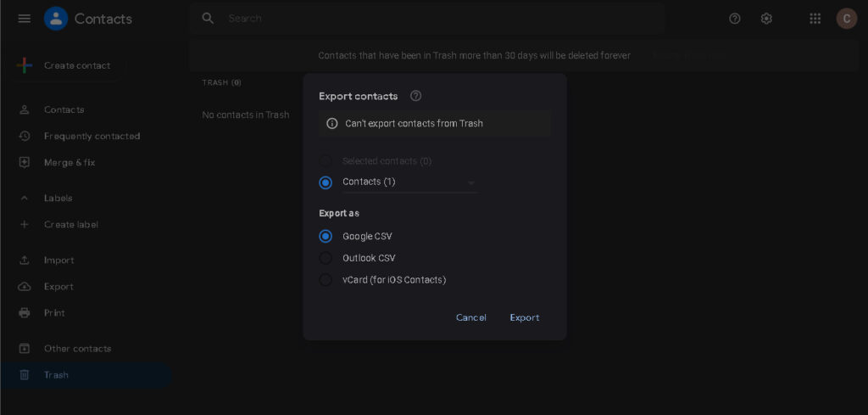Click the "No contacts in Trash" text

(246, 115)
